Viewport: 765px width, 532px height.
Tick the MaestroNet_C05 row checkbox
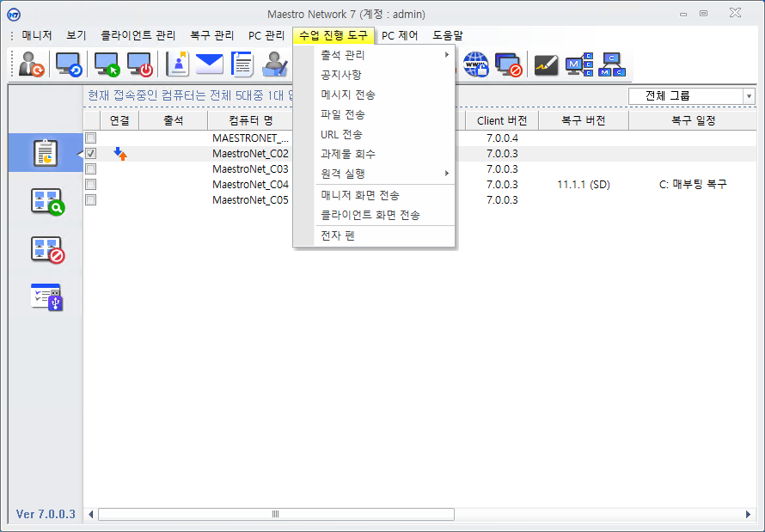pyautogui.click(x=91, y=200)
